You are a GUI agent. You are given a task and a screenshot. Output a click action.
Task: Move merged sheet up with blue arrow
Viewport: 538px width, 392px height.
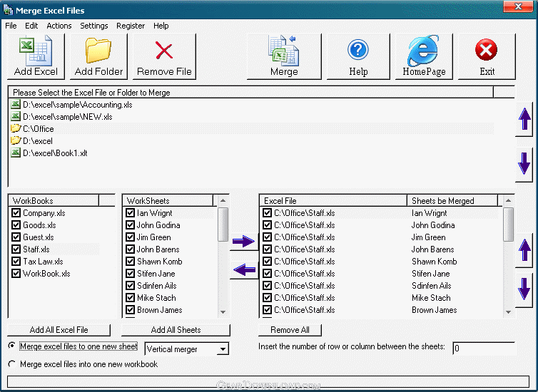[x=524, y=250]
